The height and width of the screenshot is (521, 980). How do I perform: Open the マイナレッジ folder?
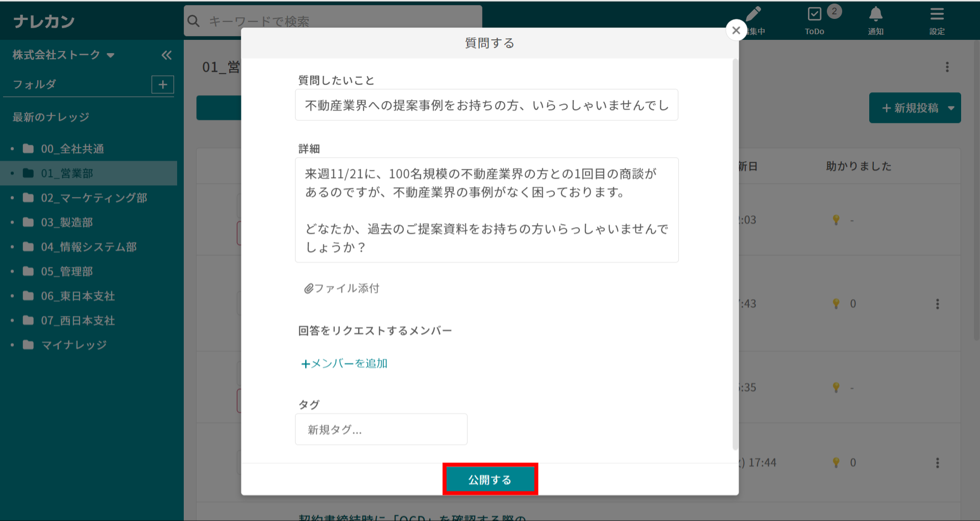coord(73,345)
